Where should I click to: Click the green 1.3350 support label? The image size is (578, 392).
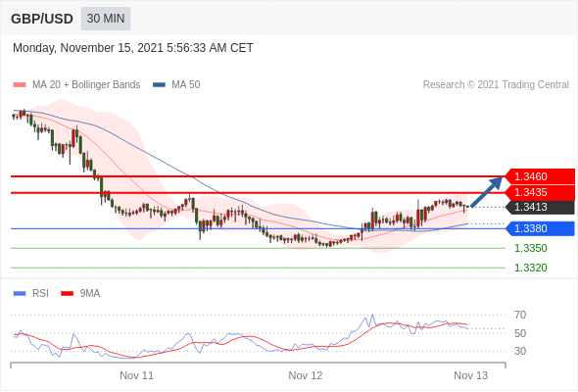click(x=530, y=248)
